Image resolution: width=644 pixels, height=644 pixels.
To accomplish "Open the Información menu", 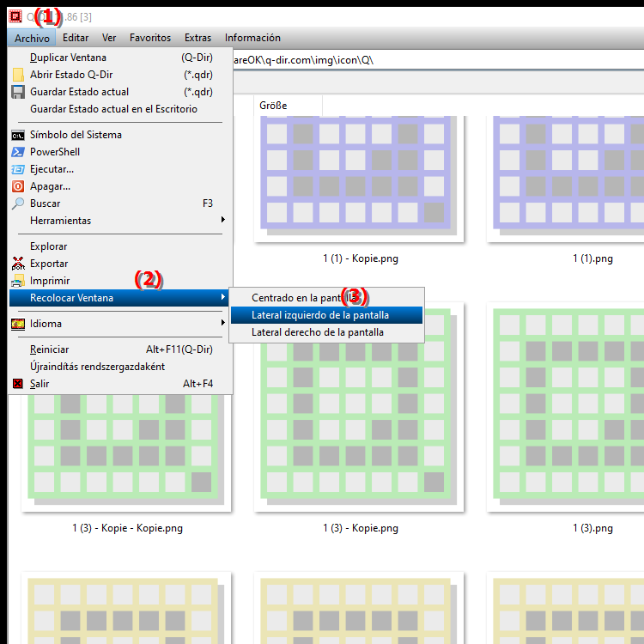I will click(x=252, y=38).
